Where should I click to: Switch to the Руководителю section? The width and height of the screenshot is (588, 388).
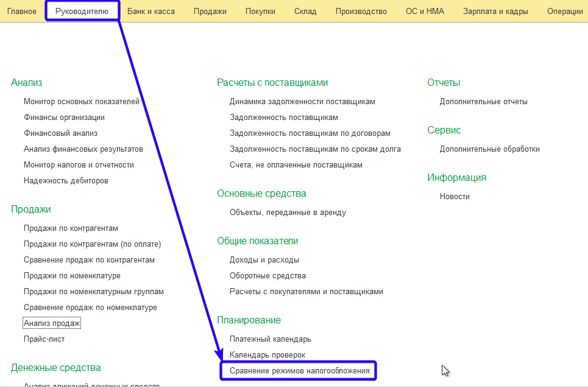(82, 11)
